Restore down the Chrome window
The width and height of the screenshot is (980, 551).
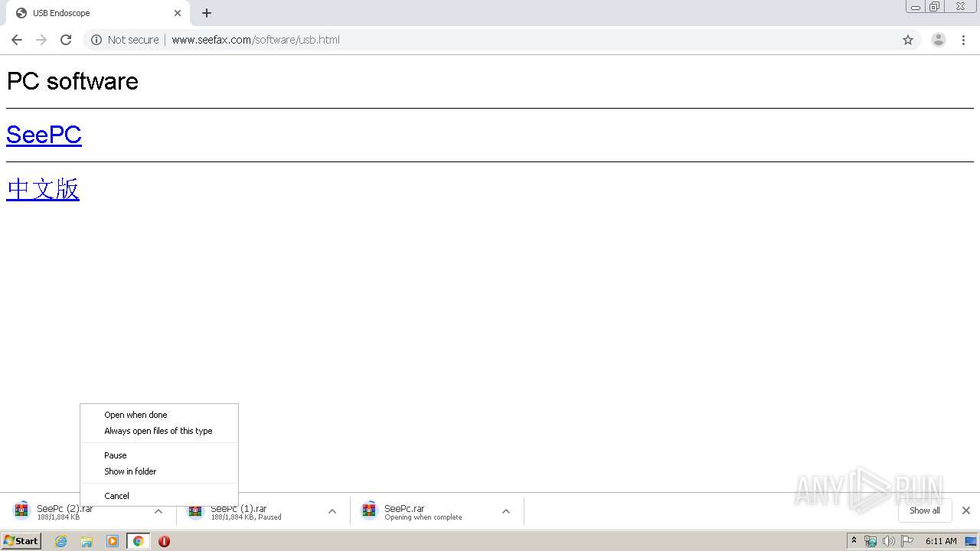click(x=935, y=6)
